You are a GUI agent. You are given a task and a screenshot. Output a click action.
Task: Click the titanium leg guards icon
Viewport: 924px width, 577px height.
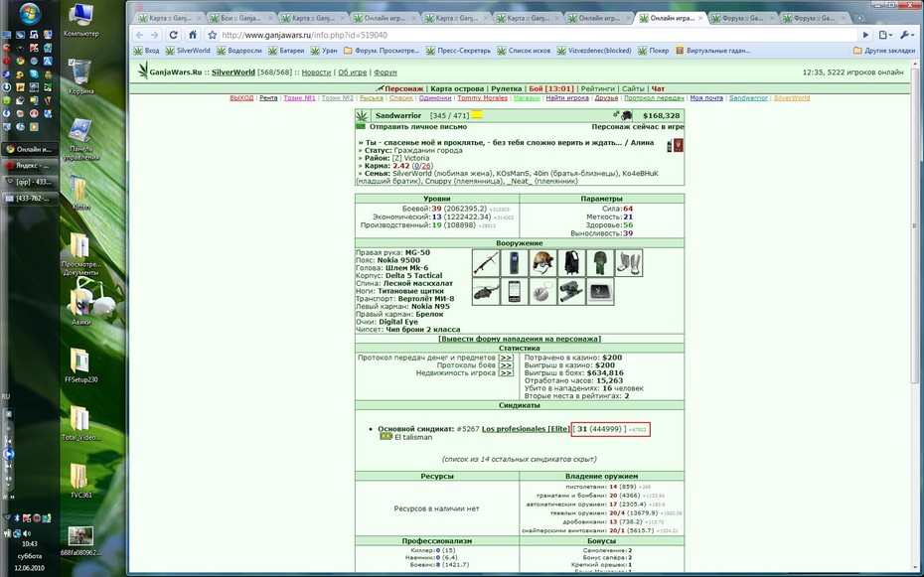(x=629, y=262)
